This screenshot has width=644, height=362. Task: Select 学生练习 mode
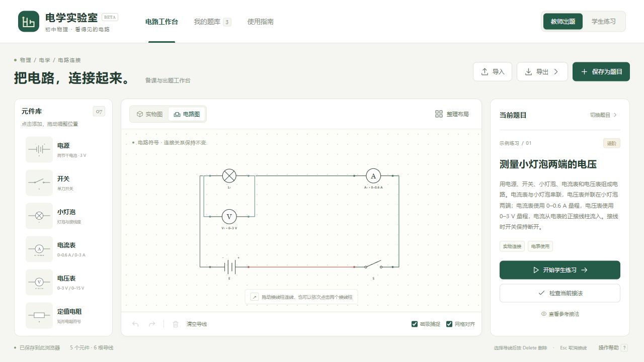603,22
